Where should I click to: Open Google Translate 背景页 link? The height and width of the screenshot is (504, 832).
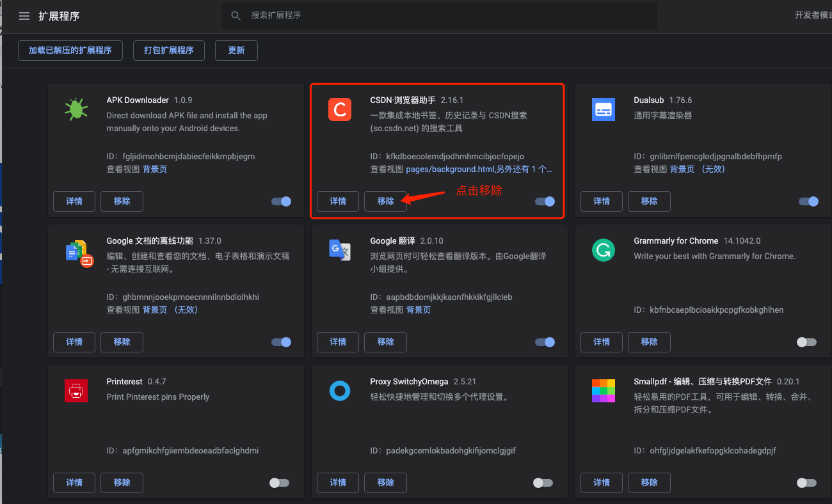[419, 310]
